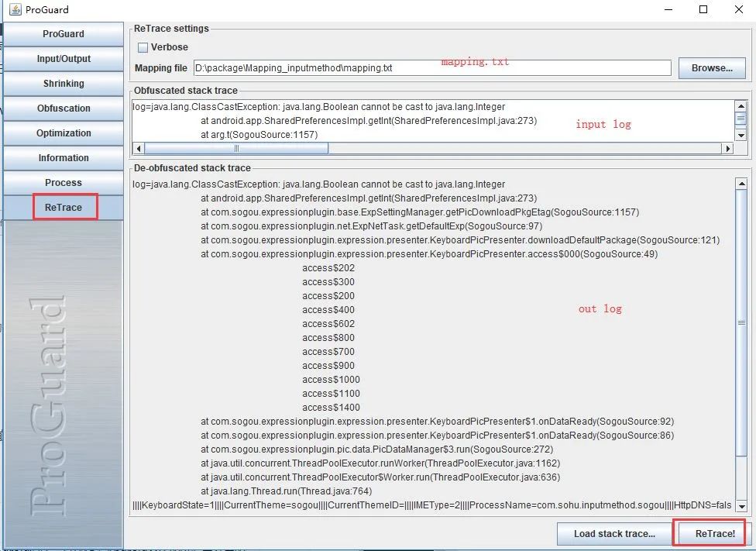
Task: Enable the Verbose checkbox
Action: (x=143, y=47)
